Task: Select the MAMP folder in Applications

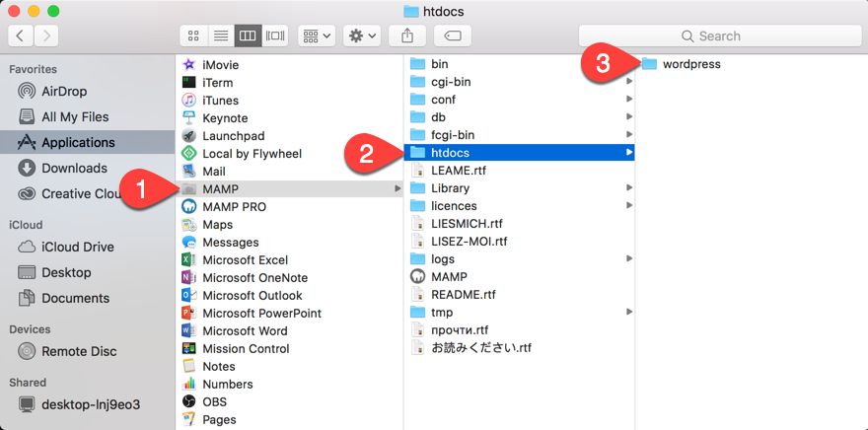Action: (290, 189)
